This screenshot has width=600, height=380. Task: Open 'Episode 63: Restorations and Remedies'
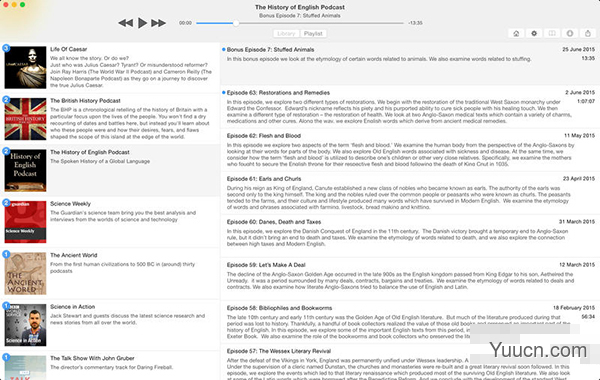(x=278, y=93)
